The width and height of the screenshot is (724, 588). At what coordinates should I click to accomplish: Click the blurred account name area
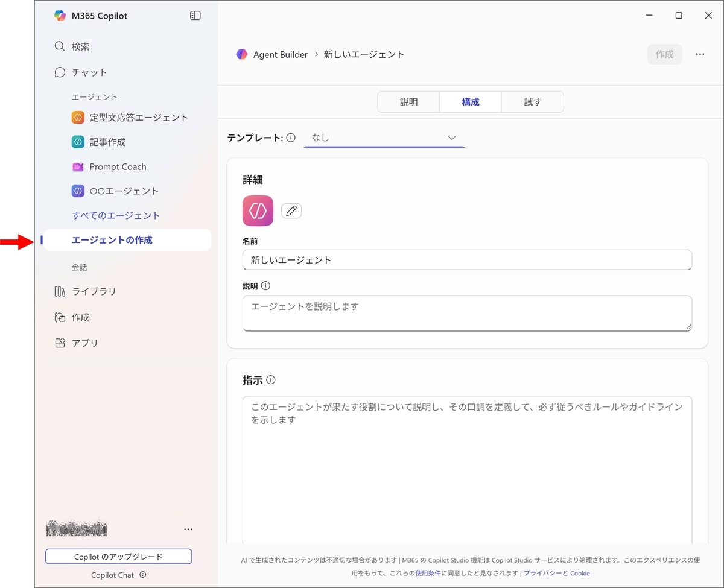pyautogui.click(x=77, y=528)
